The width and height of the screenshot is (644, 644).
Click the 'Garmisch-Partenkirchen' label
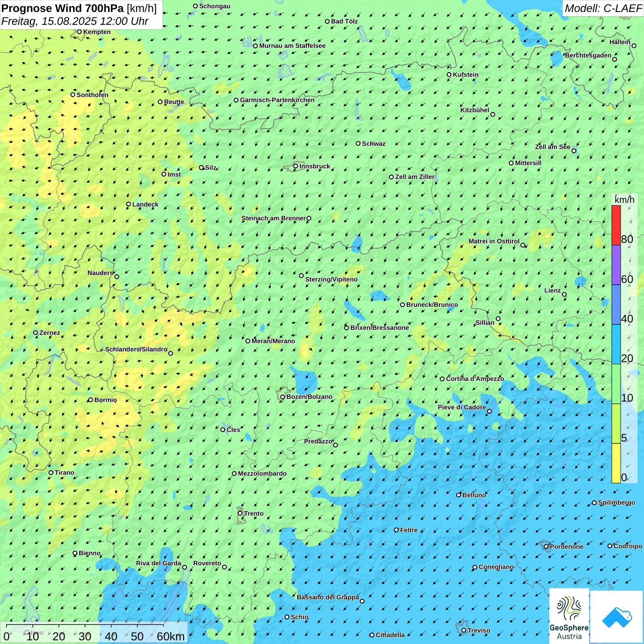point(277,100)
